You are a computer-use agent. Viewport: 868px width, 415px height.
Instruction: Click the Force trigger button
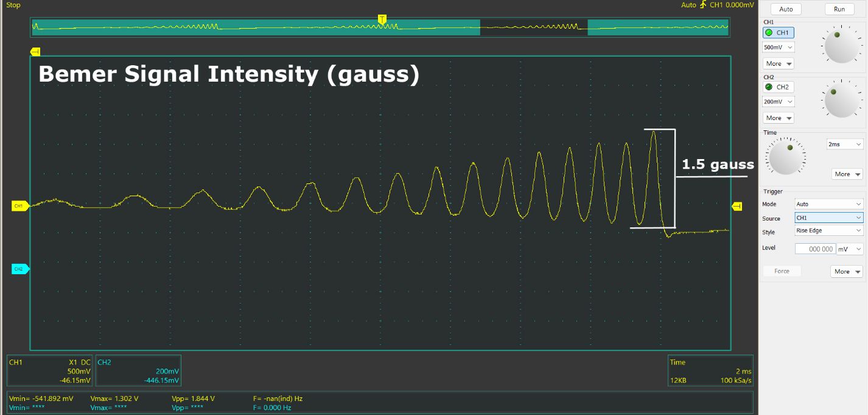[782, 271]
